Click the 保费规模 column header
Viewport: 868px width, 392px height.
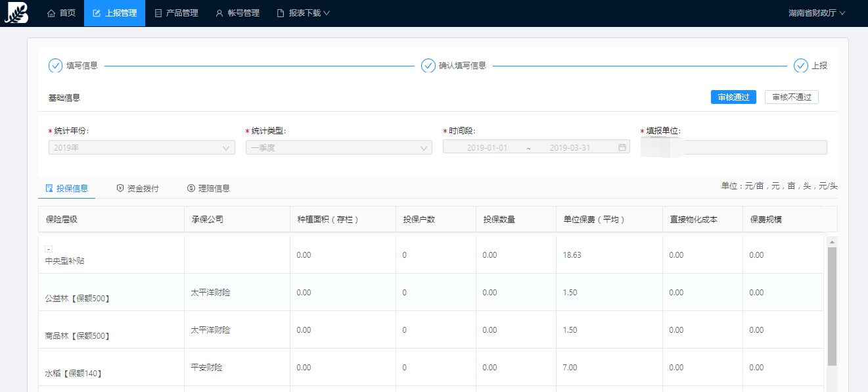[783, 220]
